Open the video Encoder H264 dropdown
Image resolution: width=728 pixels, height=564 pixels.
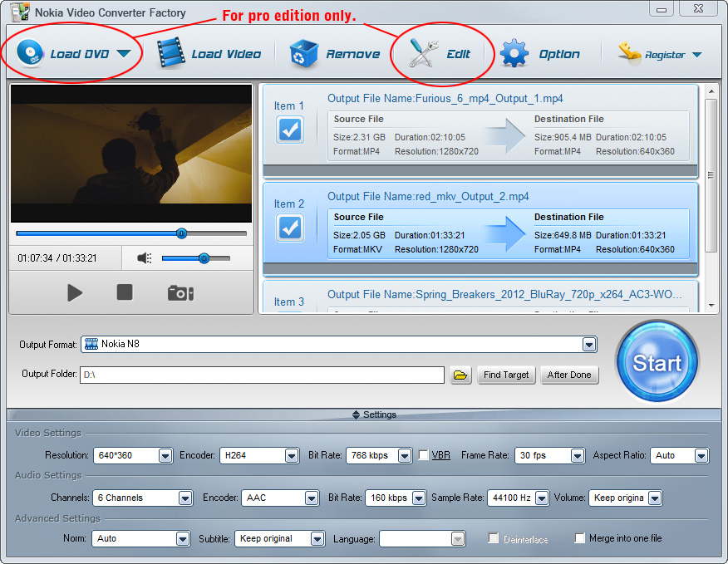(292, 456)
